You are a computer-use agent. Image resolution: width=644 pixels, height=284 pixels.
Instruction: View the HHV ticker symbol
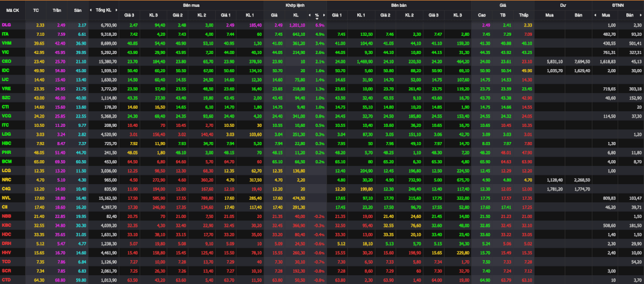pos(6,253)
